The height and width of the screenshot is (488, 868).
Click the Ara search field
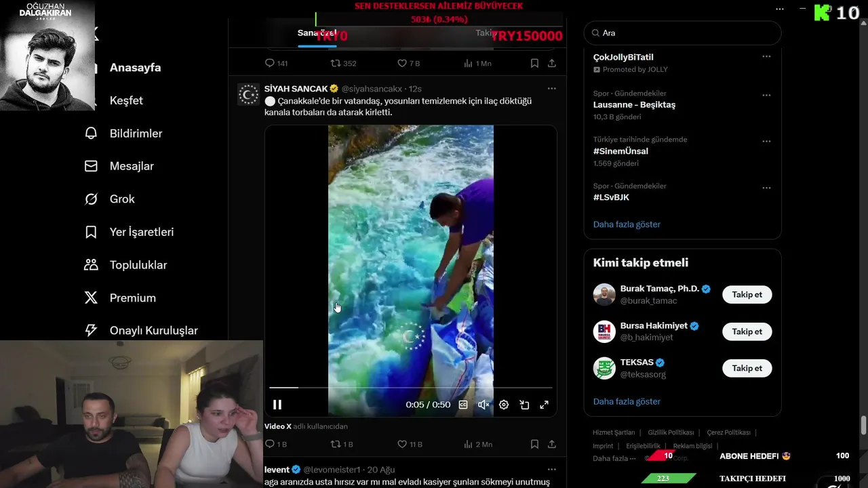tap(682, 33)
